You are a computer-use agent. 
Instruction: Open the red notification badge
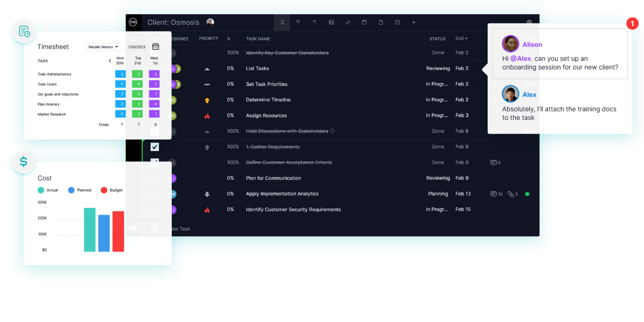(632, 24)
